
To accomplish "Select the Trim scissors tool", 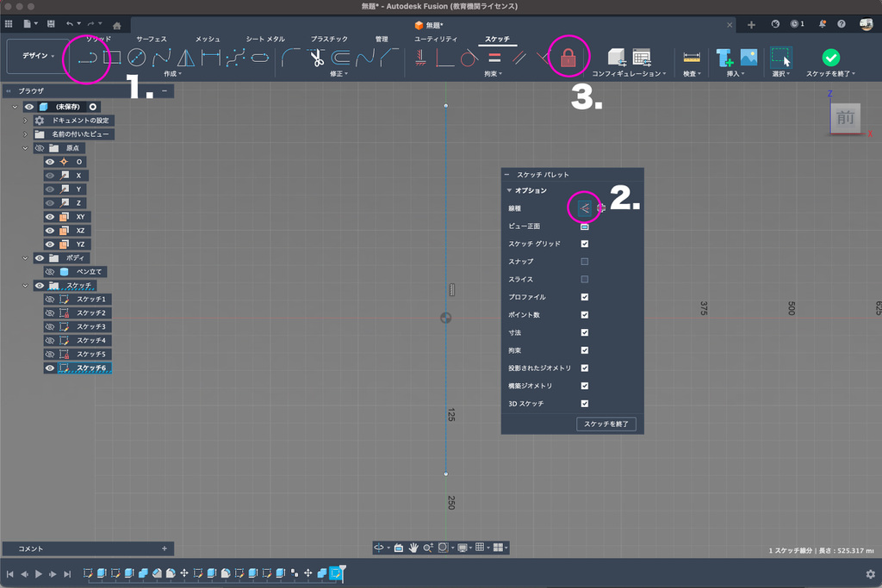I will click(x=317, y=59).
